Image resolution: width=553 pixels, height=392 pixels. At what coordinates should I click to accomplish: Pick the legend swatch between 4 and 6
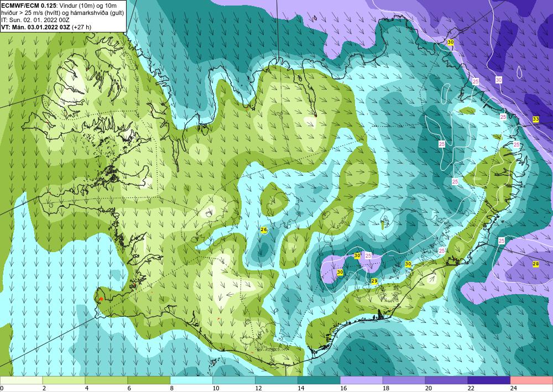point(106,380)
